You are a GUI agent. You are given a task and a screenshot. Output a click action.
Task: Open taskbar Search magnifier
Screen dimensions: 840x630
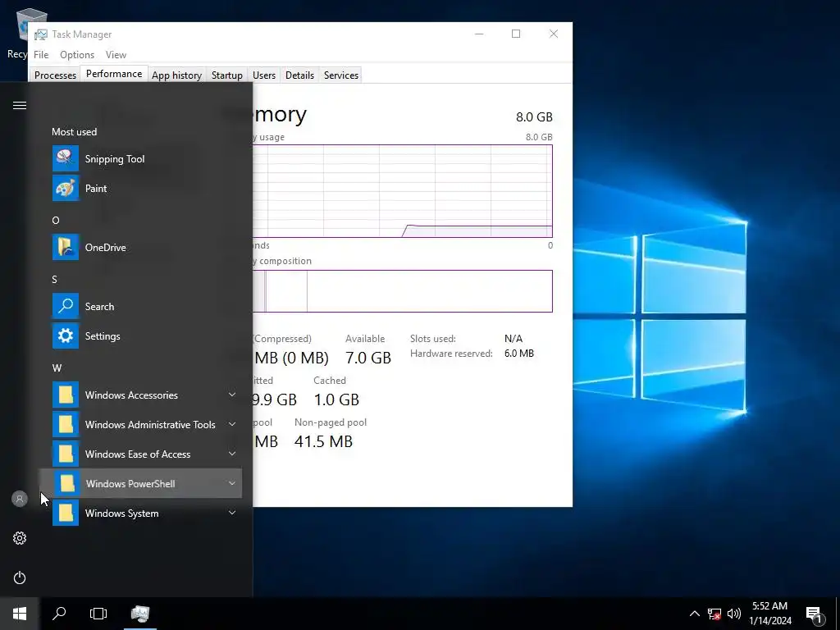[59, 614]
